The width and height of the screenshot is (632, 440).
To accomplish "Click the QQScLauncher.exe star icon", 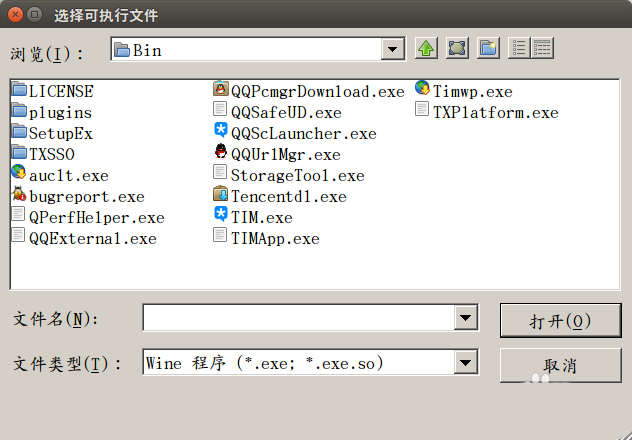I will [220, 131].
